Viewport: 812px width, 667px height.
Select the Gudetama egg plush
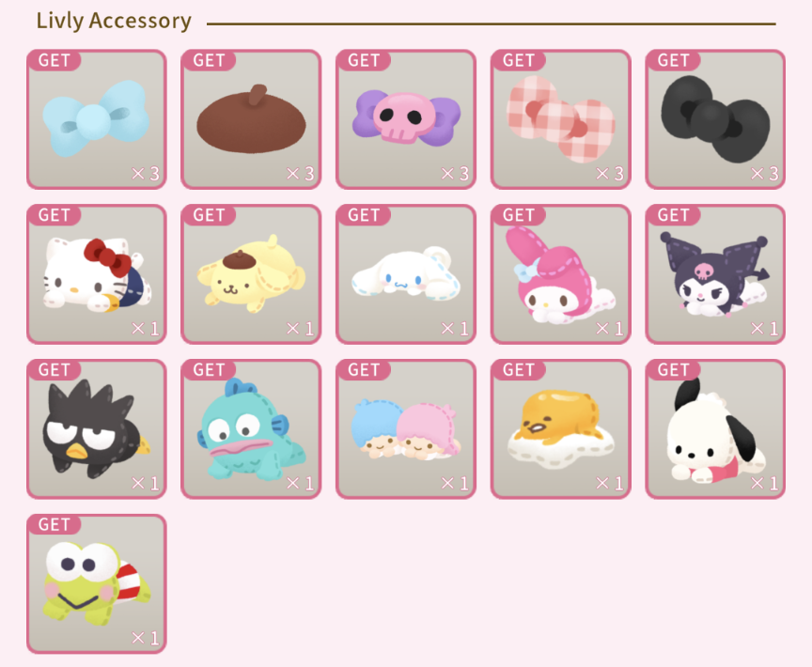[561, 429]
